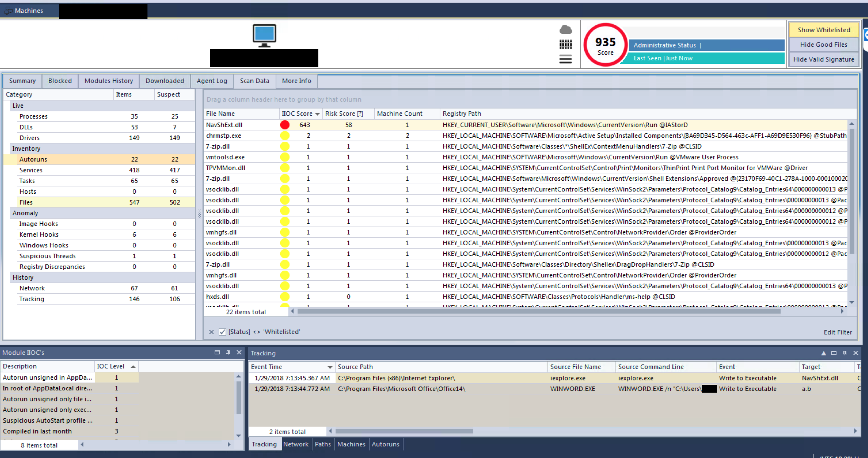Click the grid barcode icon
This screenshot has width=868, height=458.
tap(566, 44)
